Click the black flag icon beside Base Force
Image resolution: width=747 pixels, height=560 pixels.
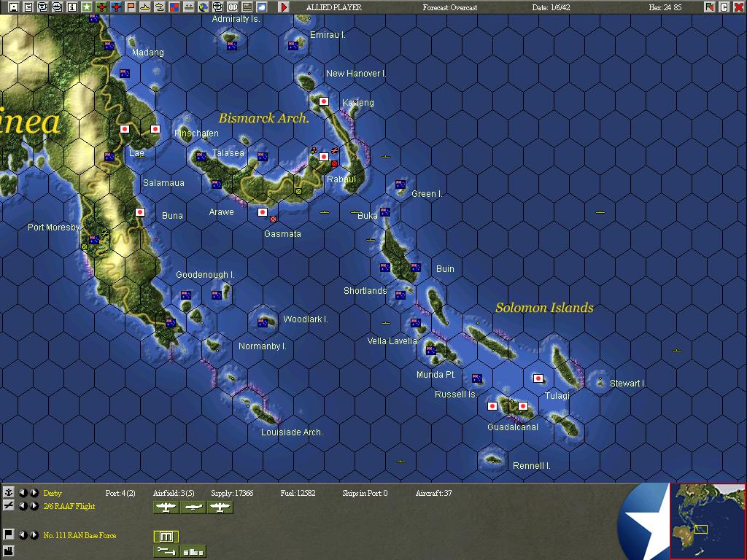(9, 534)
